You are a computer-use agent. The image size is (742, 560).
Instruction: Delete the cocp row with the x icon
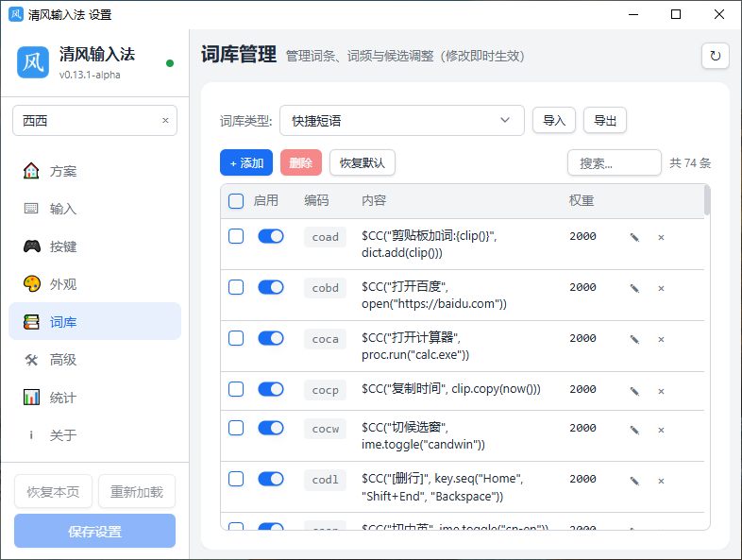[x=661, y=391]
